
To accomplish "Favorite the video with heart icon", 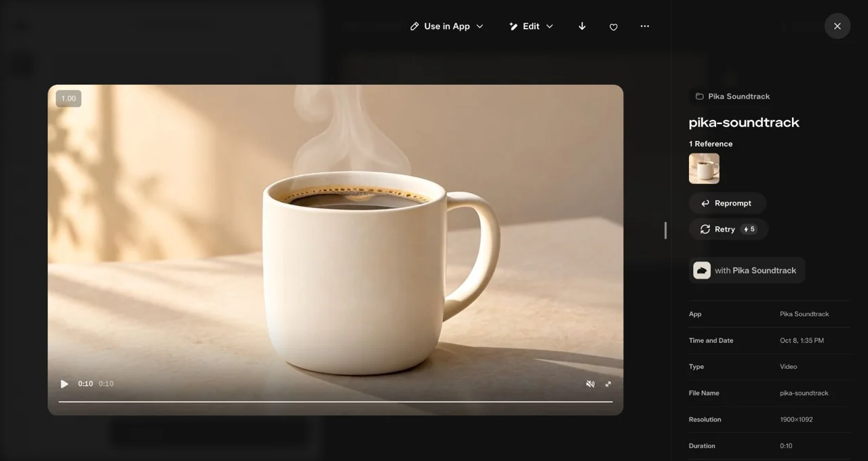I will (614, 26).
